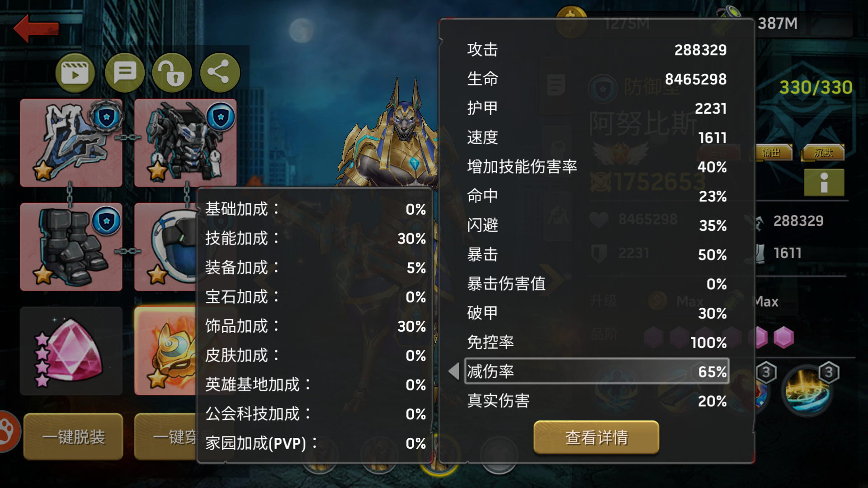
Task: Select the jagged blade weapon slot
Action: tap(71, 143)
